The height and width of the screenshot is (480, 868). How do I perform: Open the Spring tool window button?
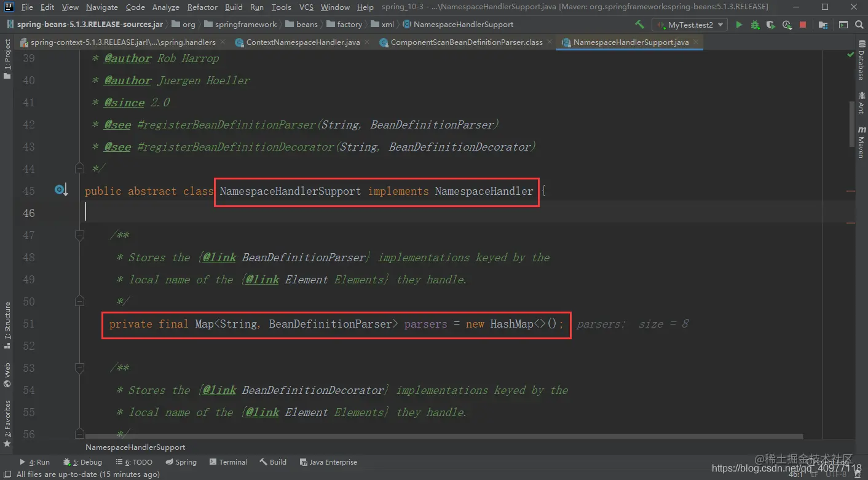(x=181, y=462)
